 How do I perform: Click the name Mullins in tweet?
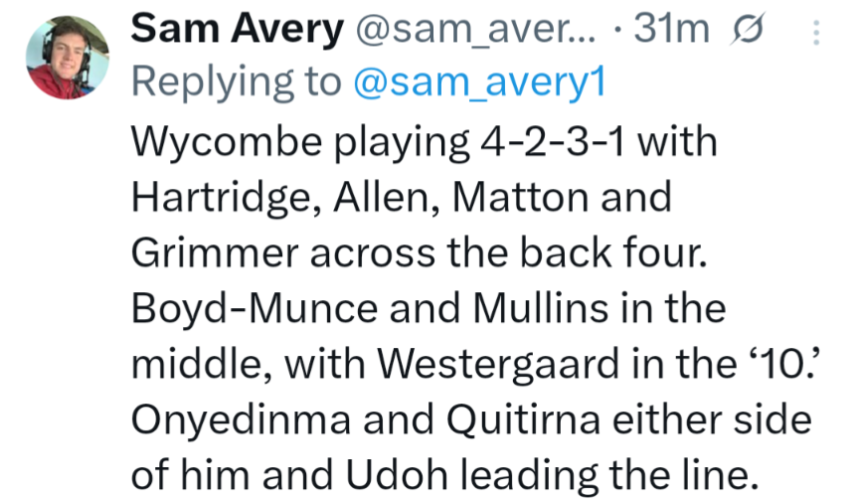click(x=541, y=307)
